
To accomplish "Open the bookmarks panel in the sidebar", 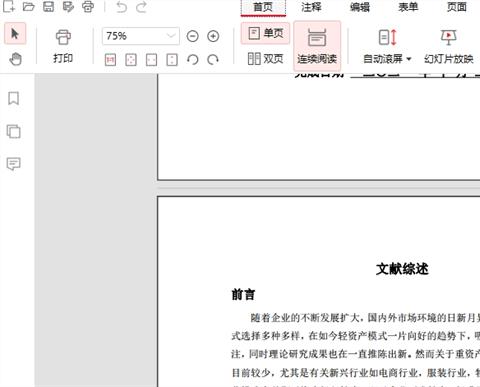I will tap(14, 98).
